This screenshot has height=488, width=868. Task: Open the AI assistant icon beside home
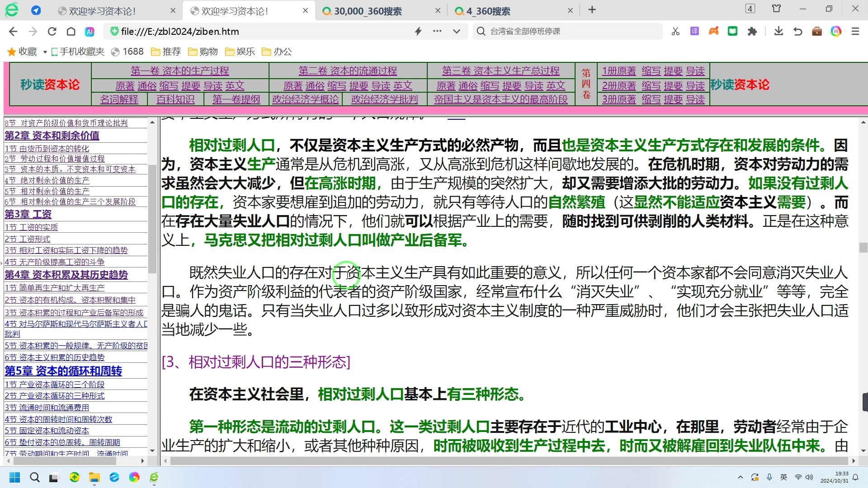90,32
